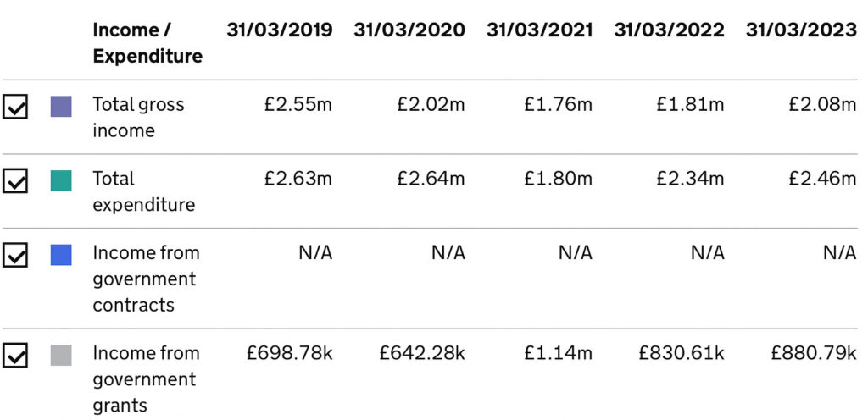This screenshot has width=868, height=420.
Task: Click the £1.14m government grants value
Action: pos(558,353)
